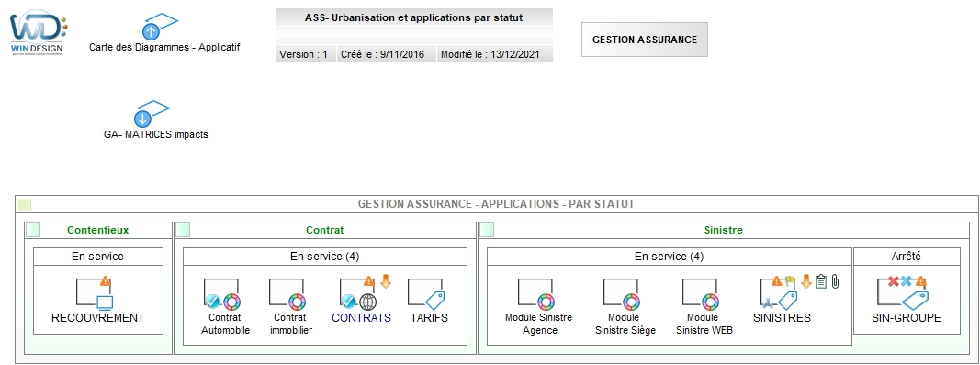Viewport: 980px width, 365px height.
Task: Click the GESTION ASSURANCE button
Action: point(645,40)
